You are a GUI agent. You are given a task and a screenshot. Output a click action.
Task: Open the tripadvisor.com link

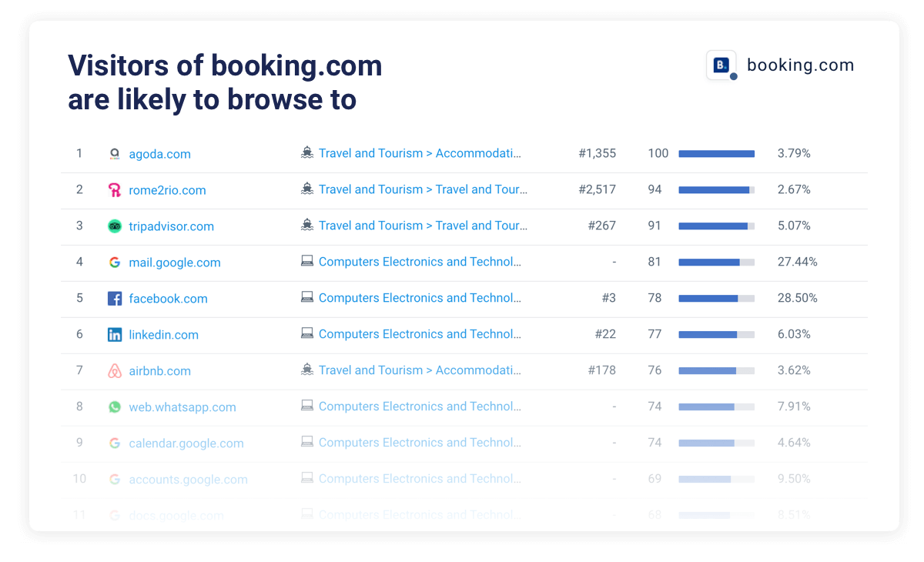tap(171, 226)
